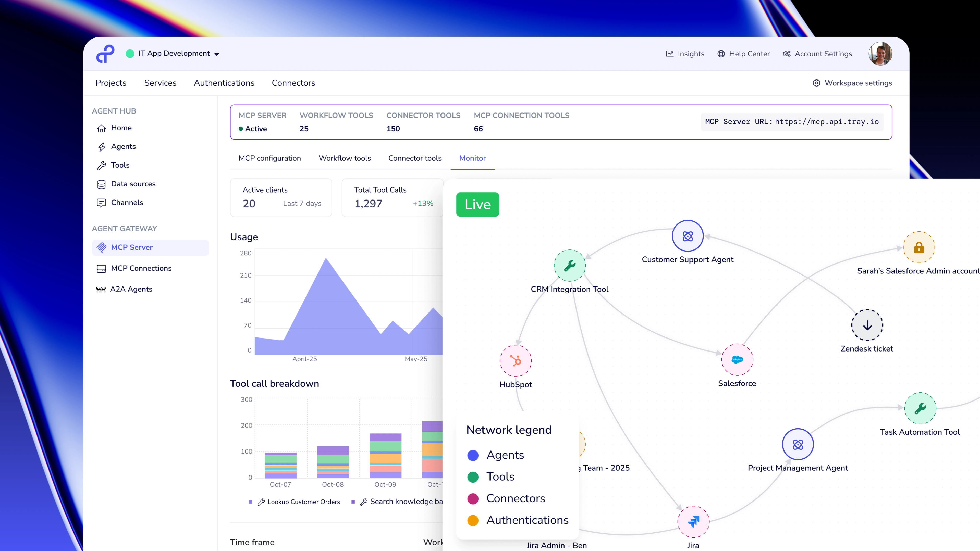Click the Salesforce connector node icon
980x551 pixels.
click(737, 359)
